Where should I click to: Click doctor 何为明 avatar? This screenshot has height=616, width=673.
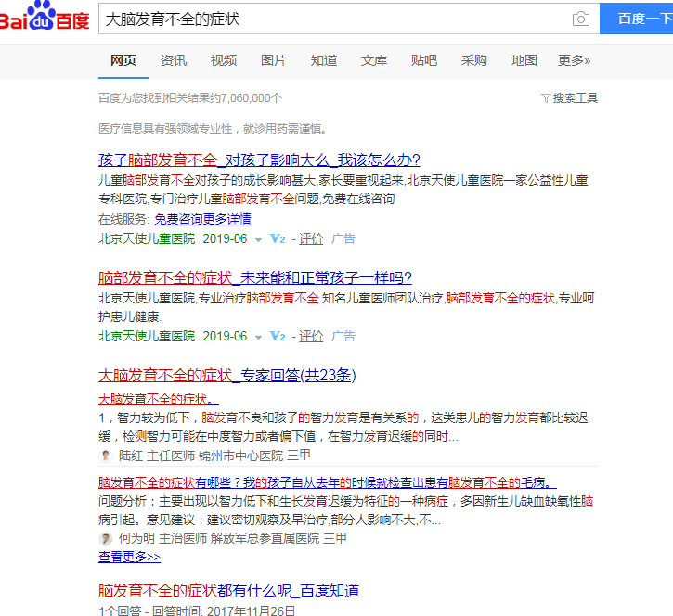pos(106,538)
